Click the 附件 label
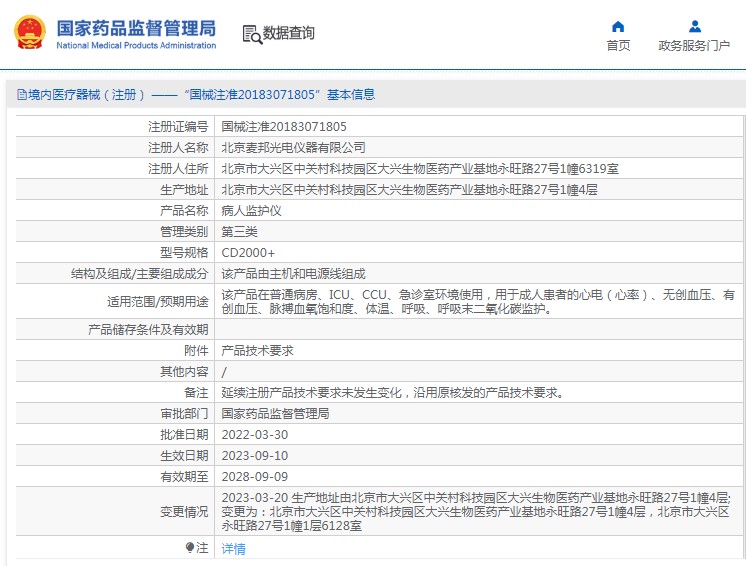 [x=196, y=351]
